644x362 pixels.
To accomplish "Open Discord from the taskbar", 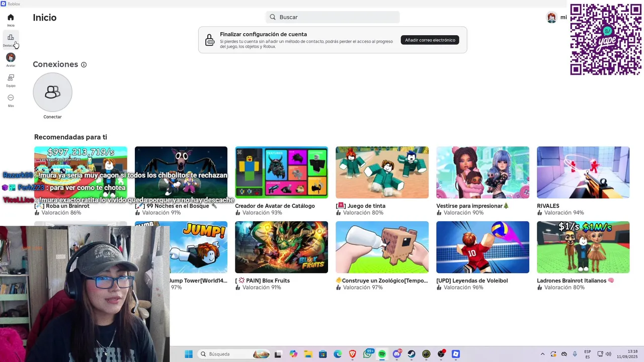I will coord(397,354).
